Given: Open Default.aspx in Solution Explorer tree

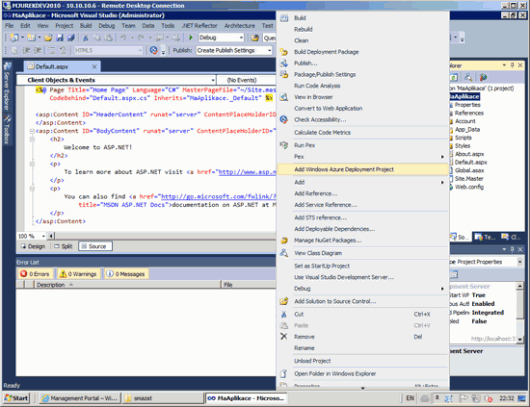Looking at the screenshot, I should (471, 162).
